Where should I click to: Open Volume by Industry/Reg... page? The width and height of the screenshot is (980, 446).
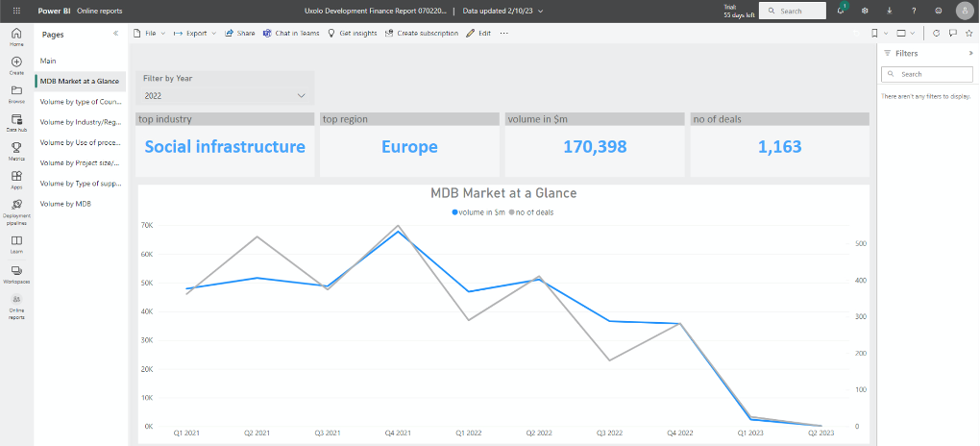80,122
